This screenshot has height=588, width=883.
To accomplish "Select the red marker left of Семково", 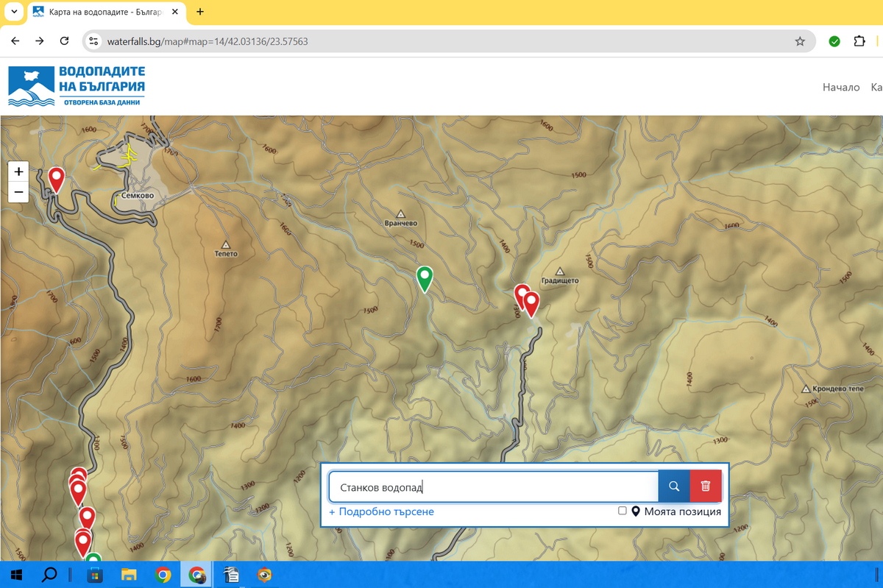I will coord(56,178).
